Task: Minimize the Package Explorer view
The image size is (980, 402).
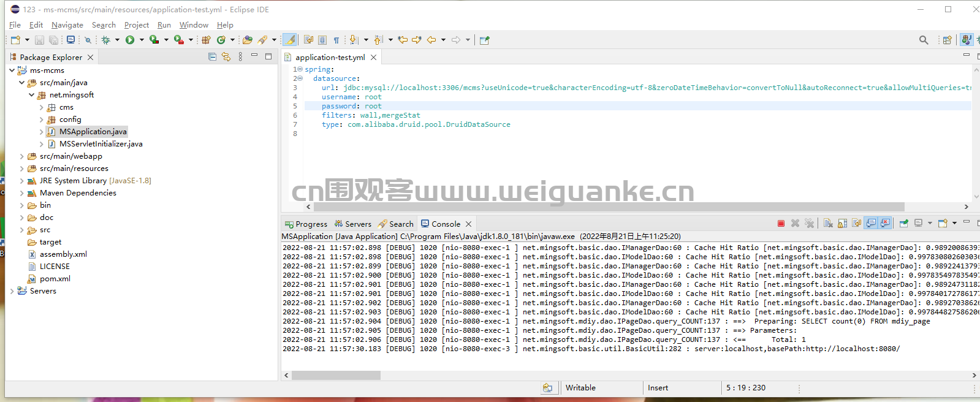Action: (x=254, y=56)
